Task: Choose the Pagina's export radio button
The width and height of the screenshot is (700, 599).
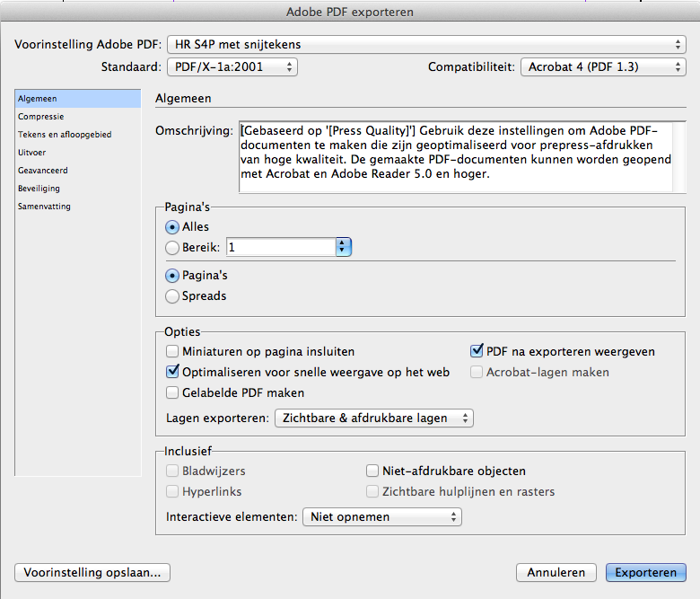Action: pos(172,276)
